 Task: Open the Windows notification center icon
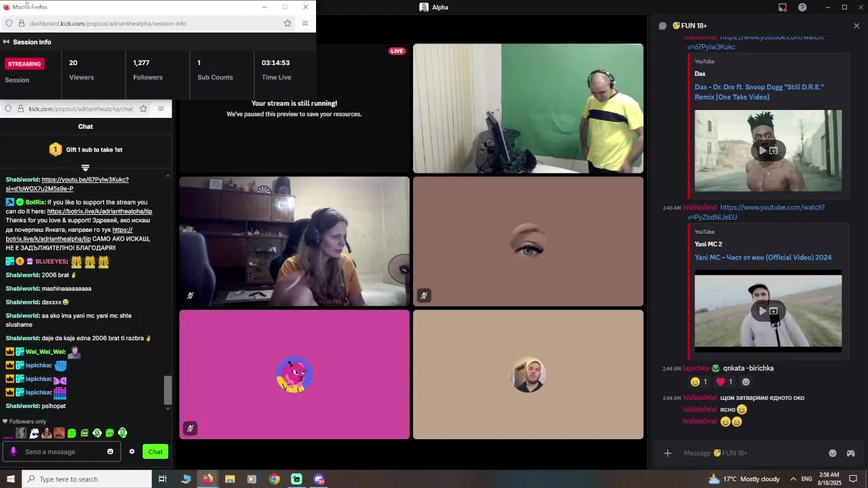(854, 479)
